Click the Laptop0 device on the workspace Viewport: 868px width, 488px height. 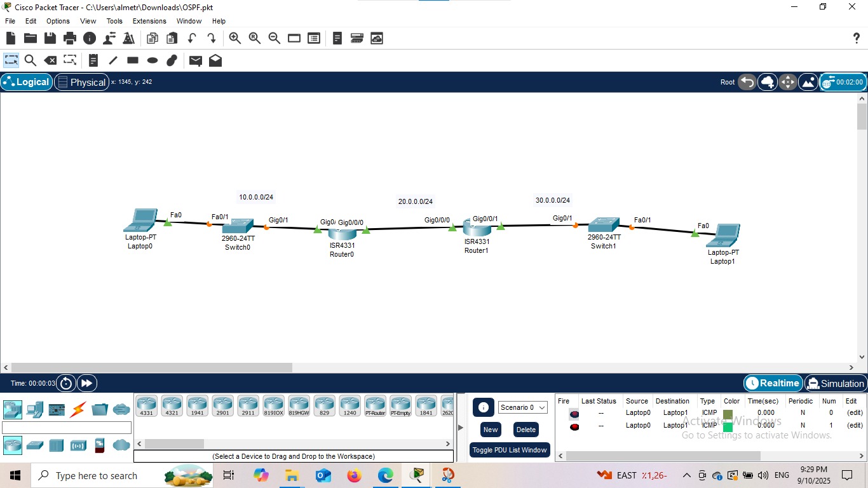140,220
